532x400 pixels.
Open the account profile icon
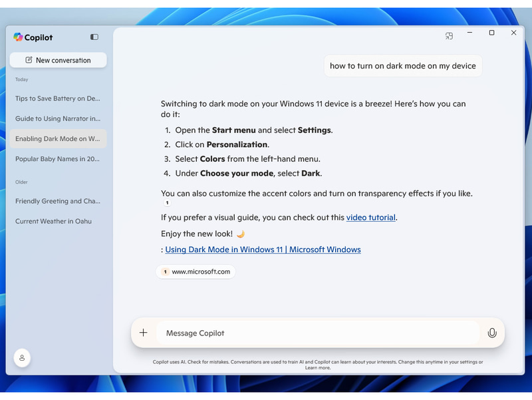tap(22, 358)
